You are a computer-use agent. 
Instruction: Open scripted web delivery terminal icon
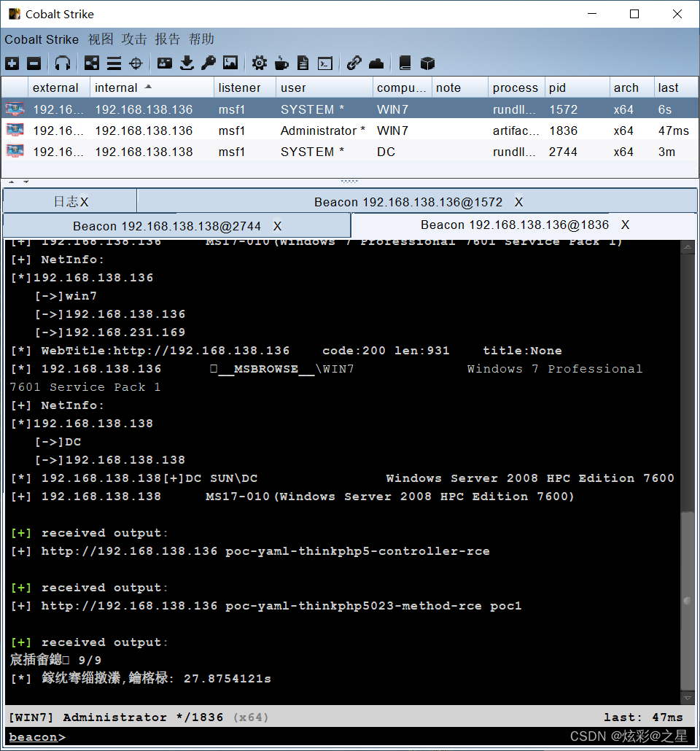pos(325,63)
